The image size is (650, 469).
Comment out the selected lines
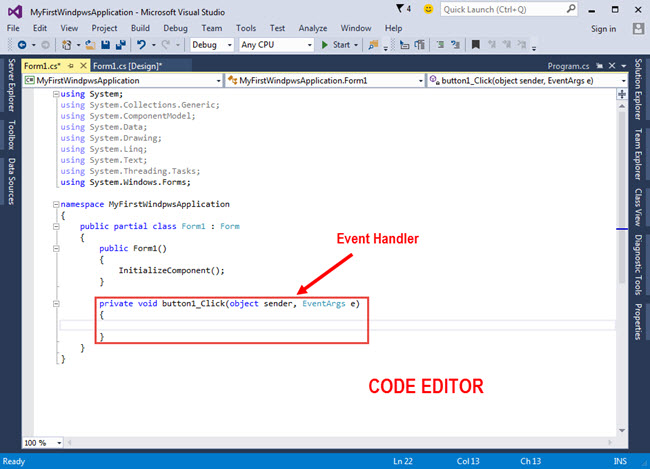point(440,45)
